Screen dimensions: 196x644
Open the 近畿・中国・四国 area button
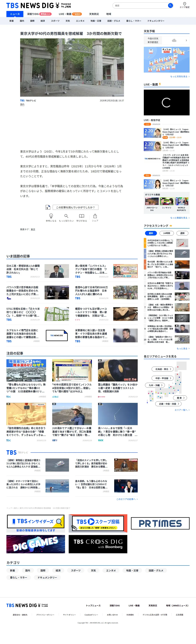pos(168,404)
